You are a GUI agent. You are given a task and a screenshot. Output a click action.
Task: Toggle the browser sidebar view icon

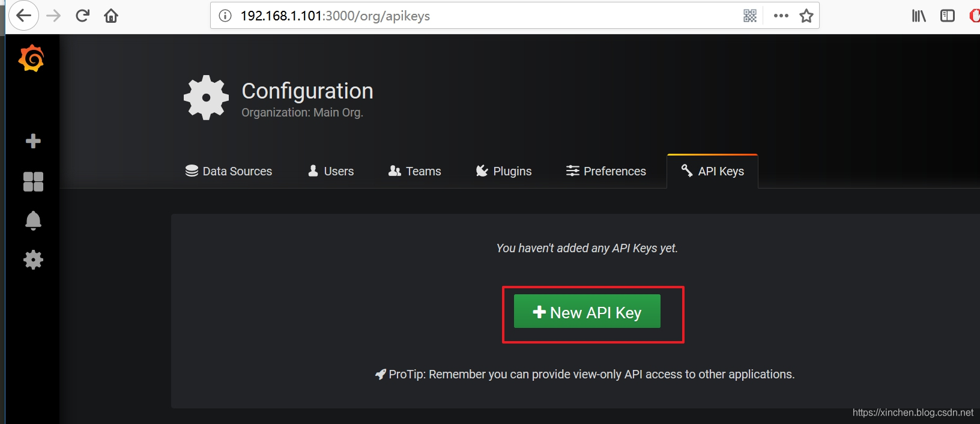pos(948,16)
